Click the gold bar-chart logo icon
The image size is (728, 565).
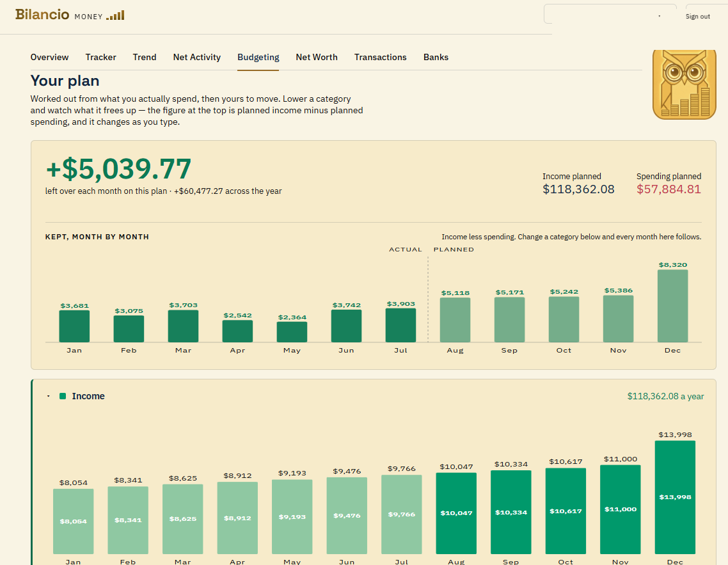(115, 16)
